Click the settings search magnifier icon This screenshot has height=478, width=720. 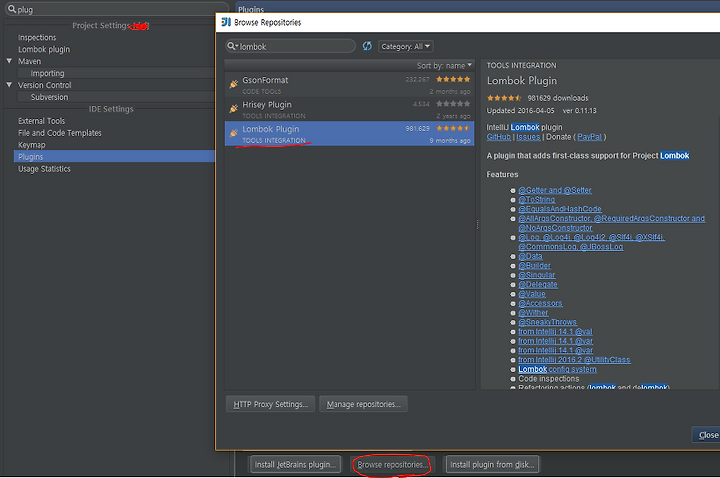tap(12, 9)
